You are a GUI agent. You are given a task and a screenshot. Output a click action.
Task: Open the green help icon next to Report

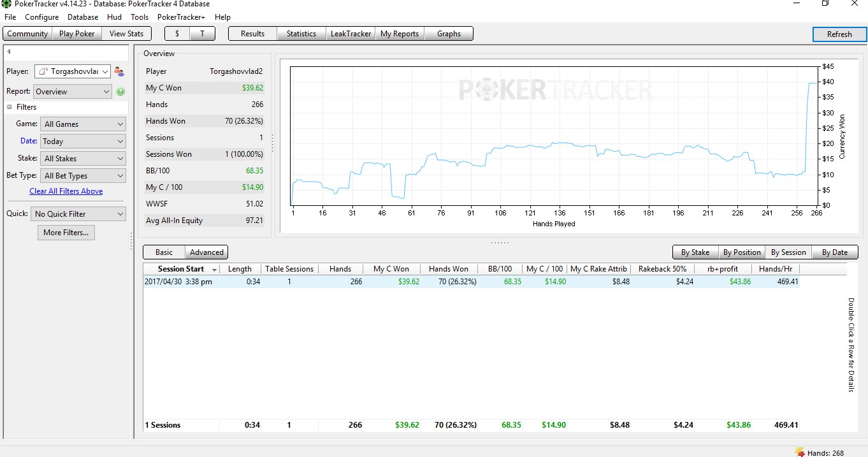coord(120,92)
